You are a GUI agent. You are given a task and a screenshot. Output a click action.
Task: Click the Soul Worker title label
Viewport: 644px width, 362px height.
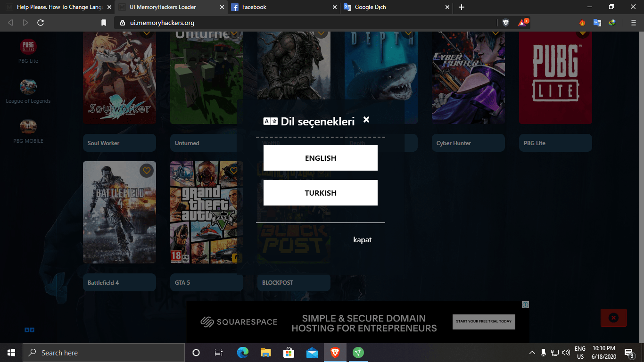[x=119, y=143]
